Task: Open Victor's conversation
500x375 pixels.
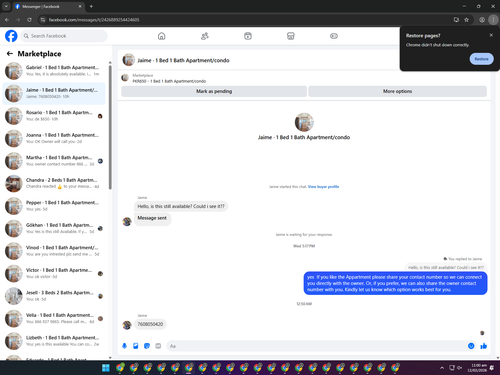Action: click(x=54, y=273)
